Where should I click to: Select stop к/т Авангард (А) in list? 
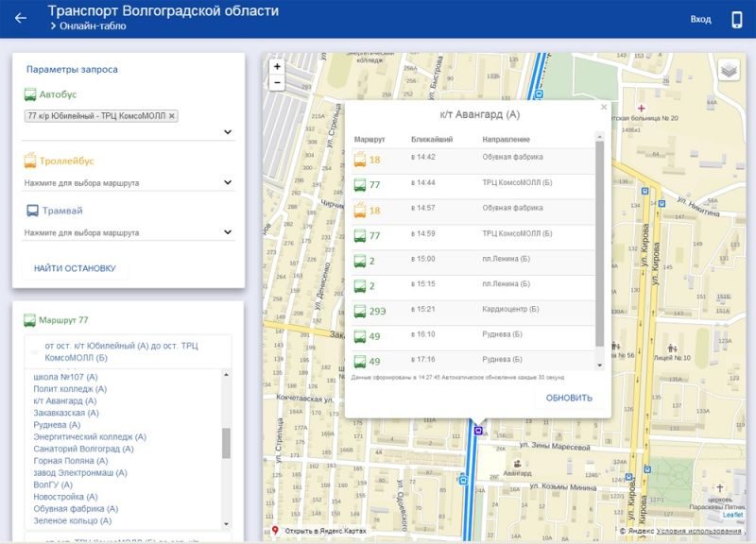[64, 400]
